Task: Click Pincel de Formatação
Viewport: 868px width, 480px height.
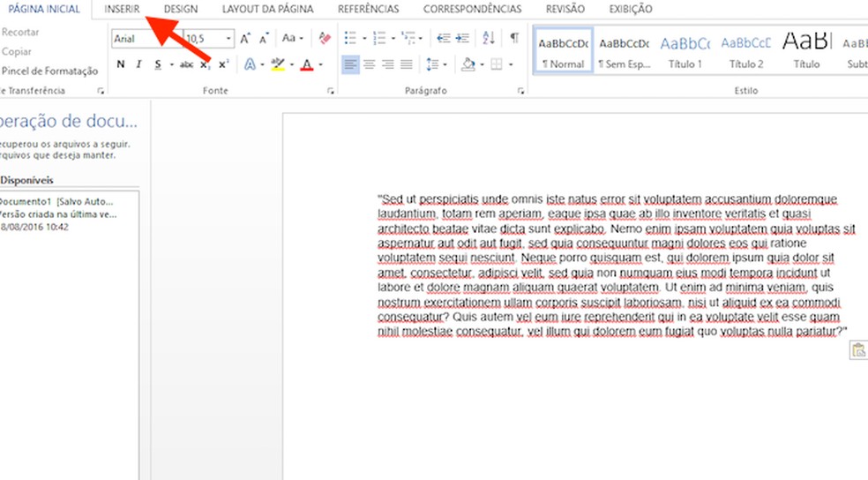Action: coord(49,71)
